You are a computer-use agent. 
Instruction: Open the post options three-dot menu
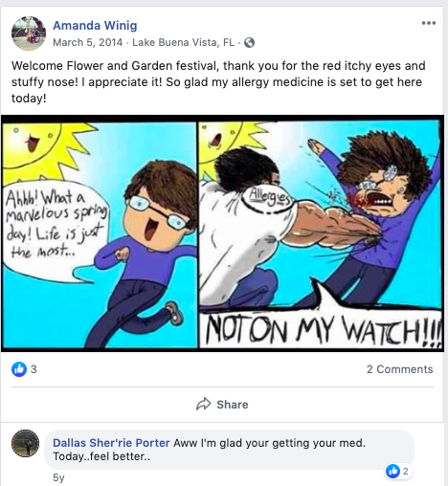tap(429, 23)
